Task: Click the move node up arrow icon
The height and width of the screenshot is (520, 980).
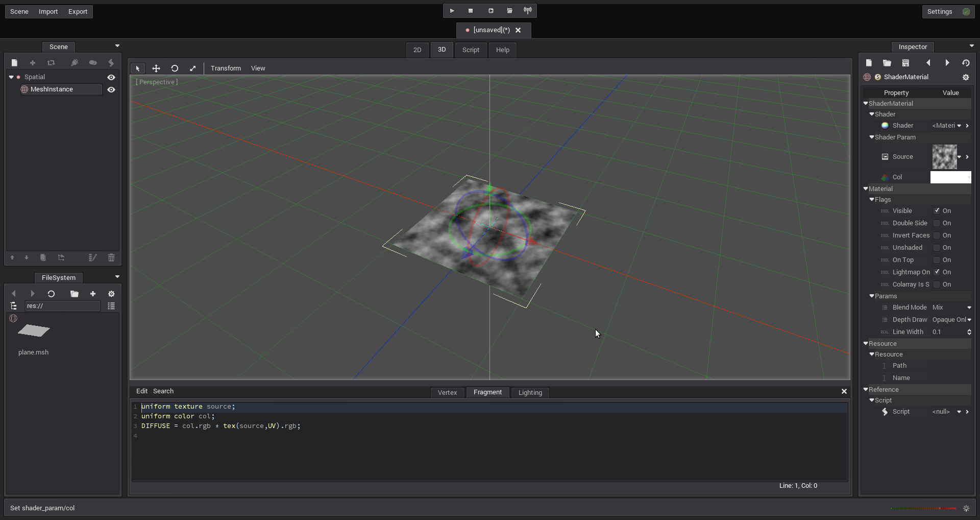Action: [x=12, y=258]
